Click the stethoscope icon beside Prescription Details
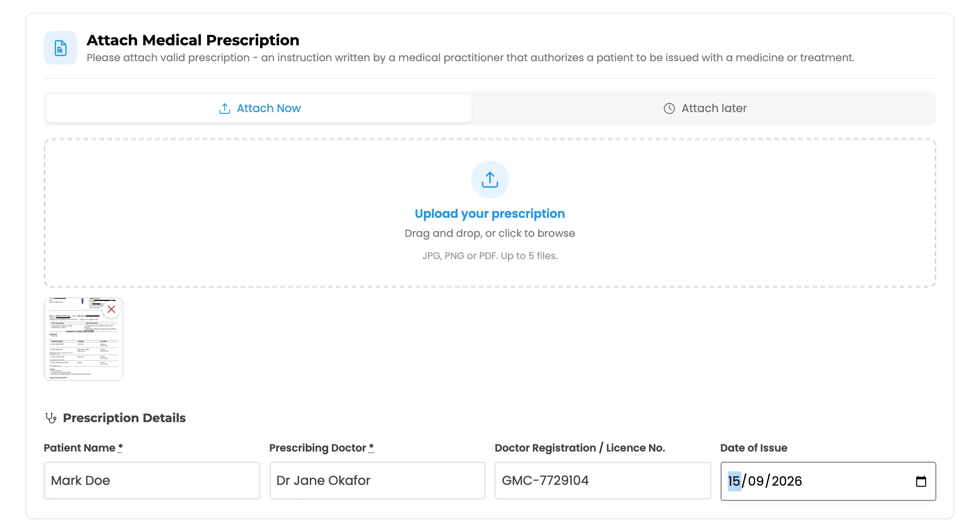 [x=51, y=418]
